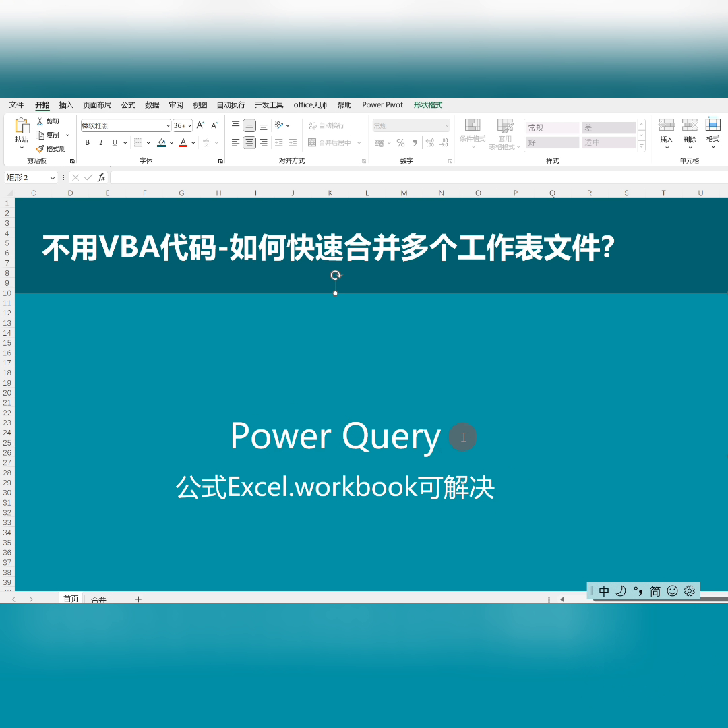Select the 好 cell style

click(x=552, y=142)
